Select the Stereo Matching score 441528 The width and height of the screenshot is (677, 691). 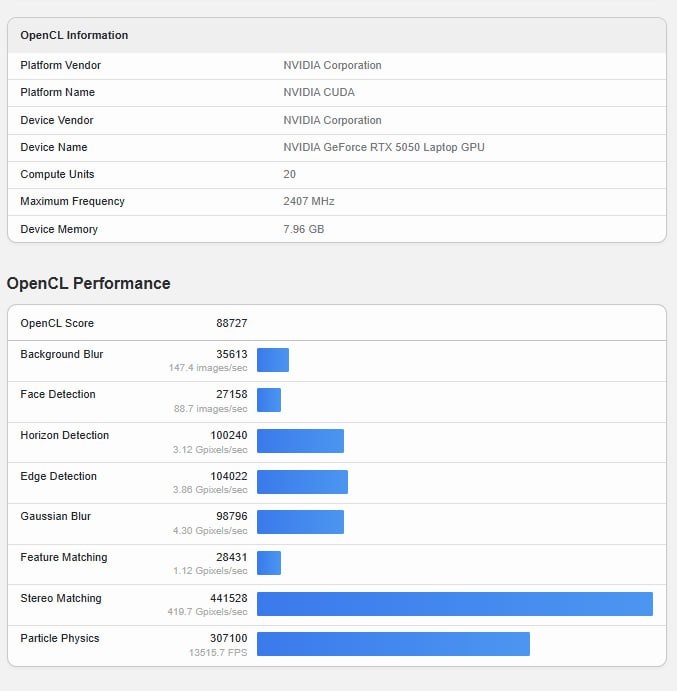tap(228, 598)
